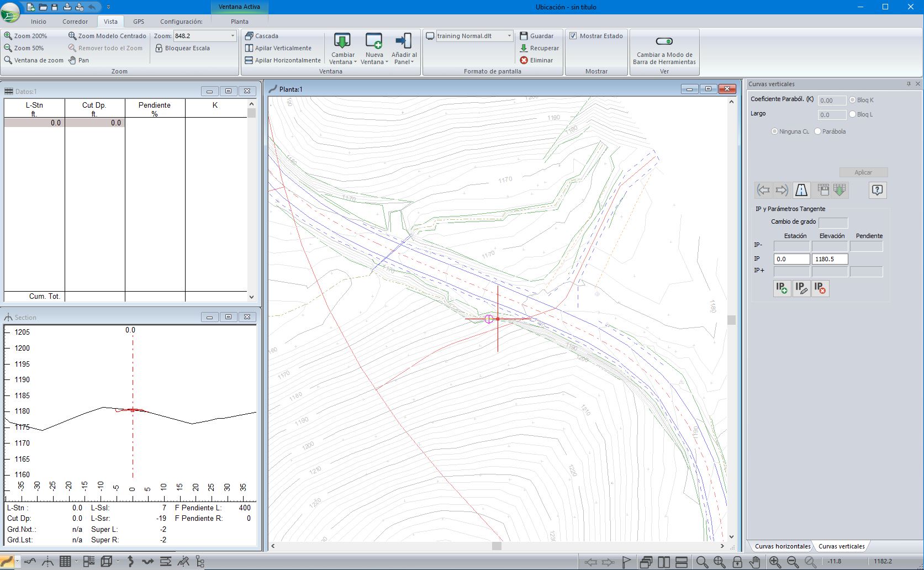Click the add IP button with green plus
Screen dimensions: 924x570
[782, 288]
